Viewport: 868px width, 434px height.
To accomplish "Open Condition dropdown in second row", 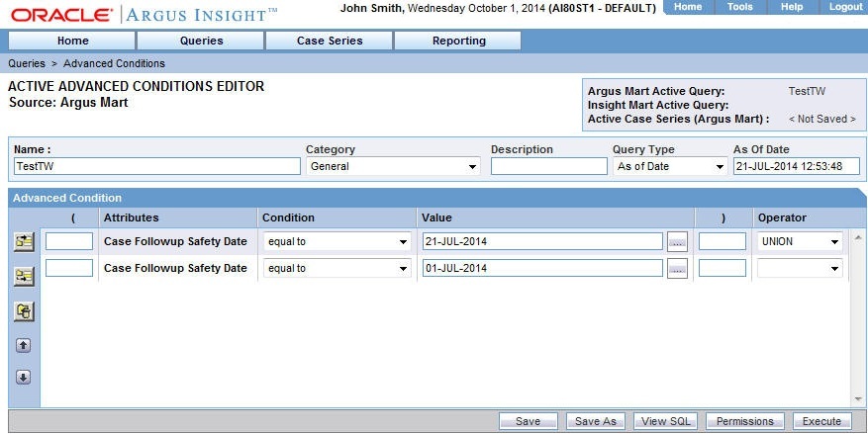I will [337, 268].
